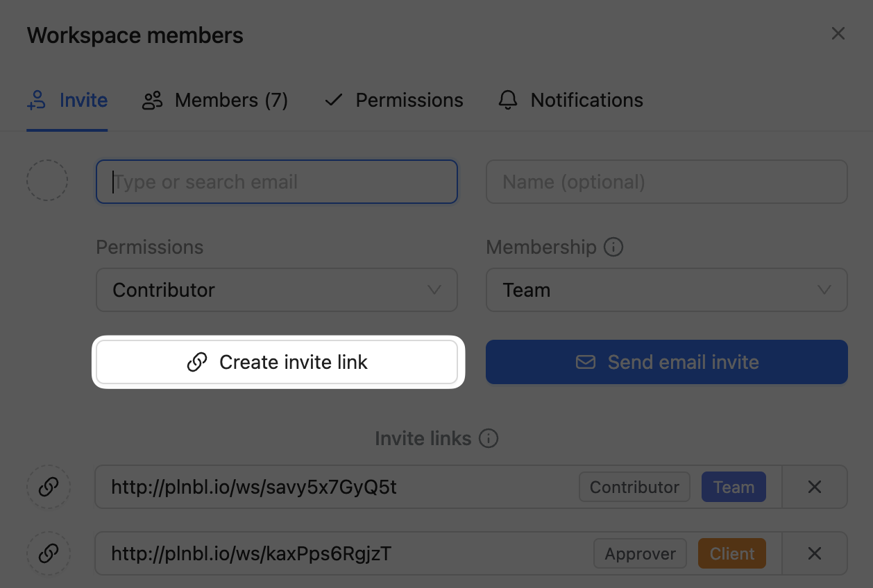Click the plnbl.io/ws/savy5x7GyQ5t link URL

(254, 487)
